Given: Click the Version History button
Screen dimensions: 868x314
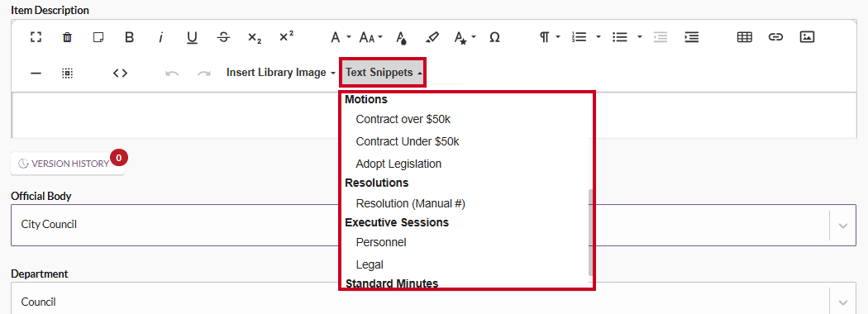Looking at the screenshot, I should click(x=67, y=164).
